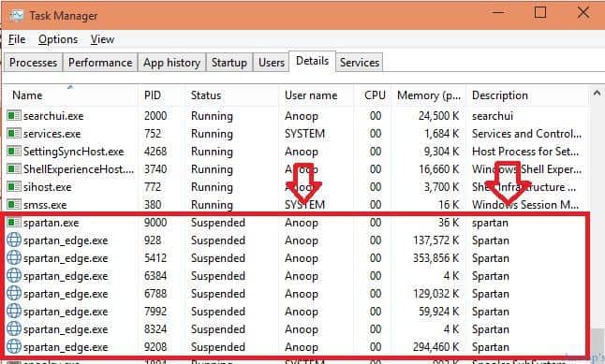Click globe icon of spartan_edge.exe PID 928
Image resolution: width=605 pixels, height=364 pixels.
click(x=14, y=240)
